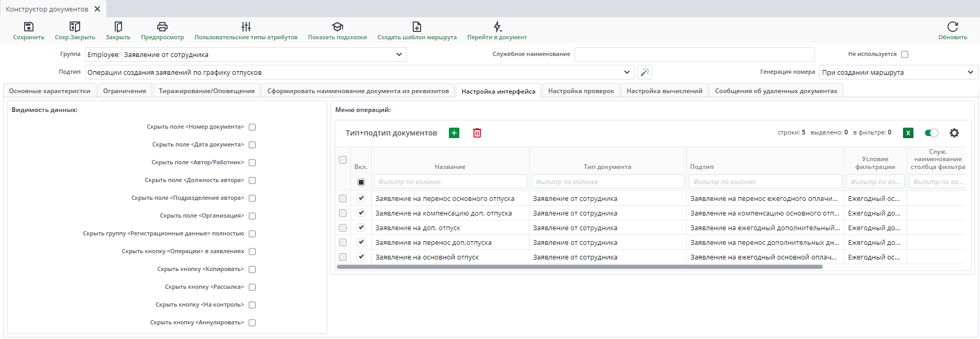The image size is (980, 339).
Task: Click Создать шаблон маршрута icon
Action: pos(417,27)
